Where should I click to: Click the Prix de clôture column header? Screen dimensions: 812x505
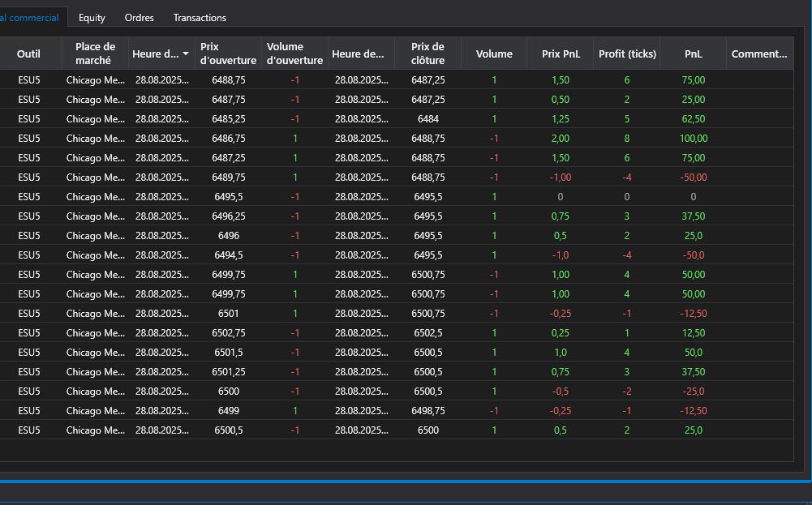click(x=427, y=53)
